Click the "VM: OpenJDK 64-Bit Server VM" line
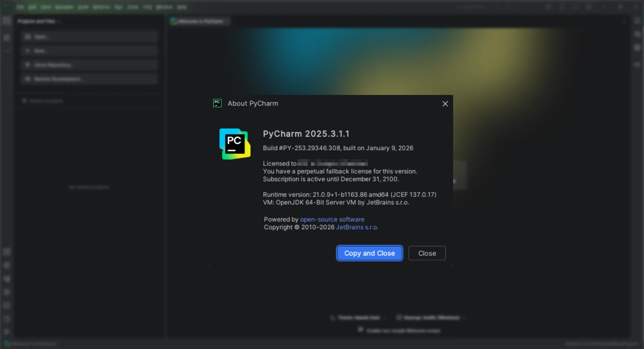The height and width of the screenshot is (349, 644). point(336,202)
